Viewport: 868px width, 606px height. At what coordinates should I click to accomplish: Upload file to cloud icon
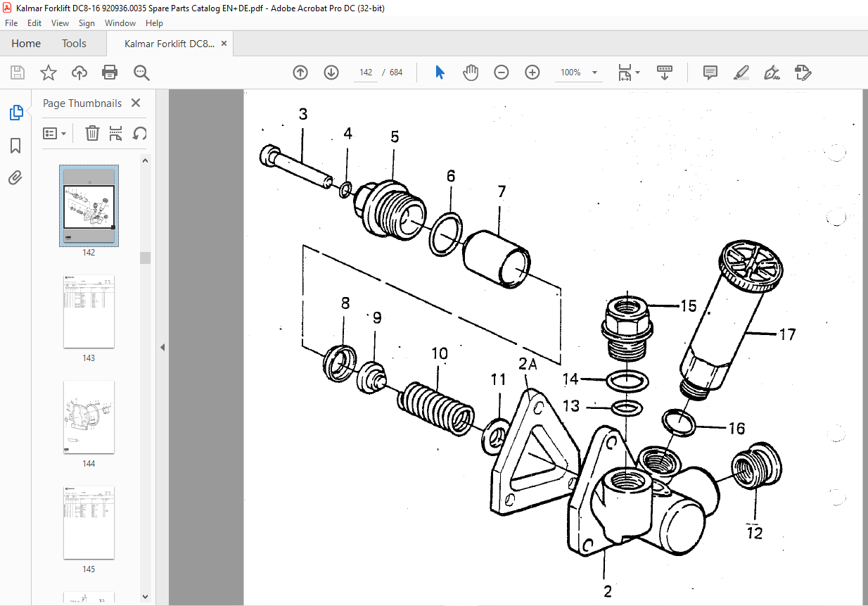[79, 72]
